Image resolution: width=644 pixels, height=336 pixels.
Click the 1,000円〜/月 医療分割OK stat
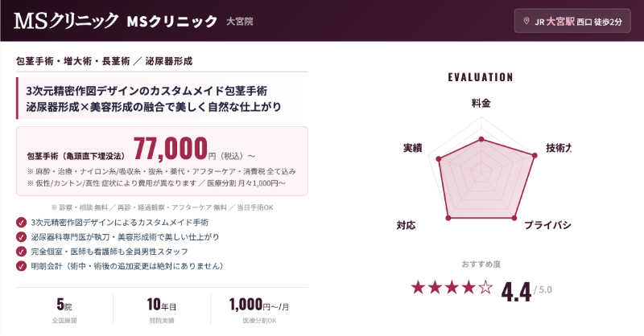click(259, 310)
